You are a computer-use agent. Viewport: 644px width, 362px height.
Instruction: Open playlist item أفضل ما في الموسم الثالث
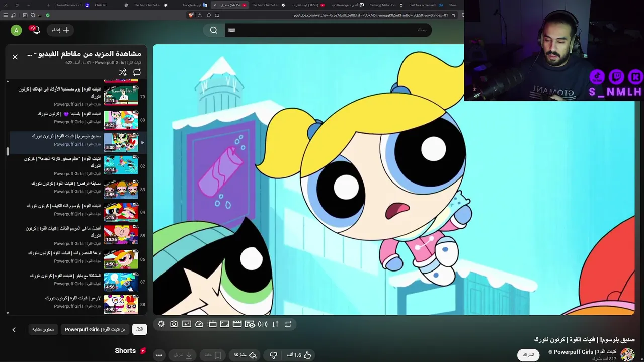pos(77,235)
